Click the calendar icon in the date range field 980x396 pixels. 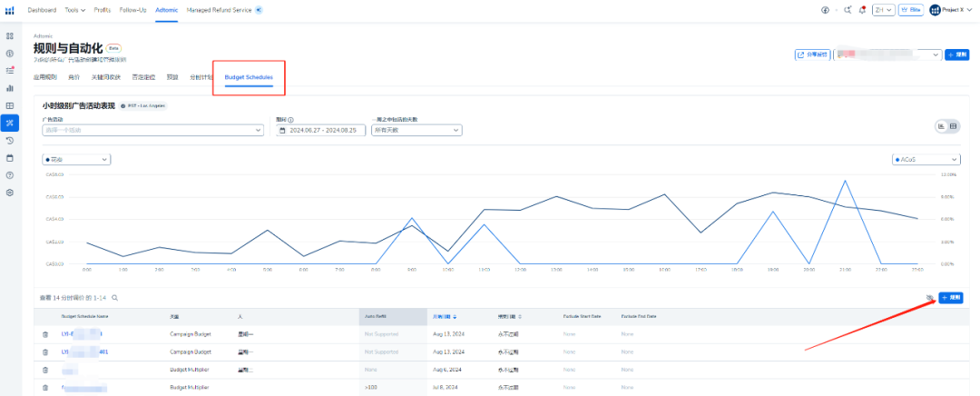click(x=282, y=130)
